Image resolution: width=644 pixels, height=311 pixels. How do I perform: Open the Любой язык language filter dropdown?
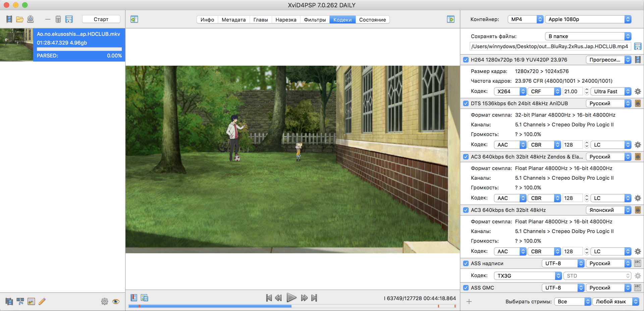coord(615,302)
